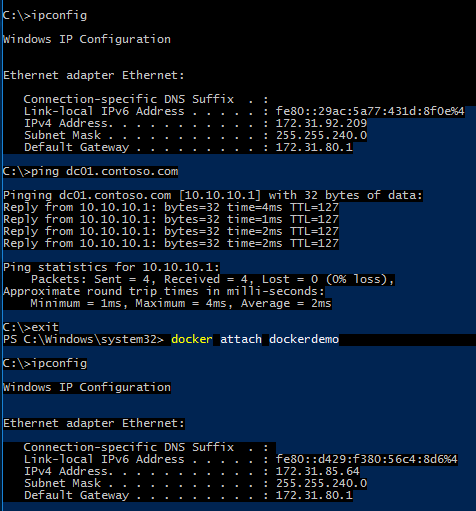Click the IPv4 address 172.31.85.64

click(318, 471)
